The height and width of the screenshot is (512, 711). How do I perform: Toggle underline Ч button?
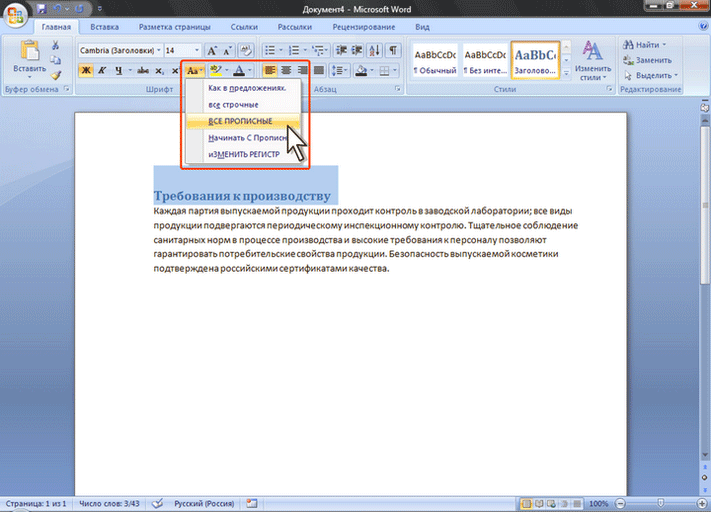coord(118,70)
